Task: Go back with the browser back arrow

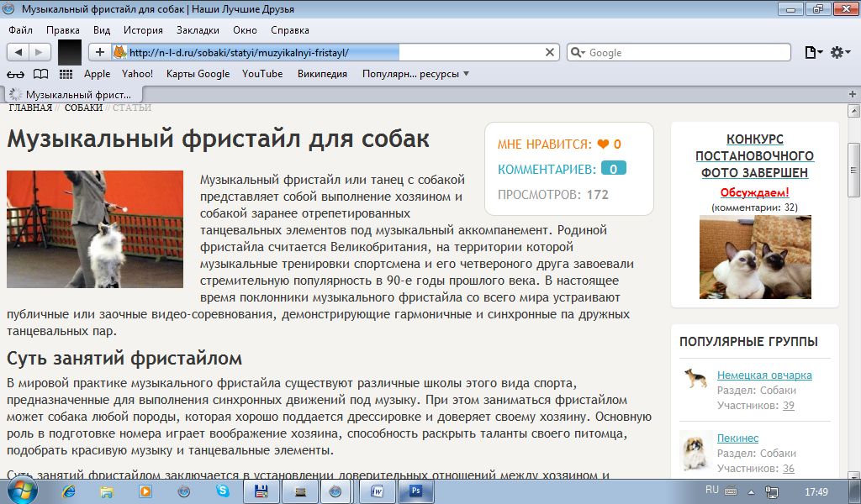Action: point(18,52)
